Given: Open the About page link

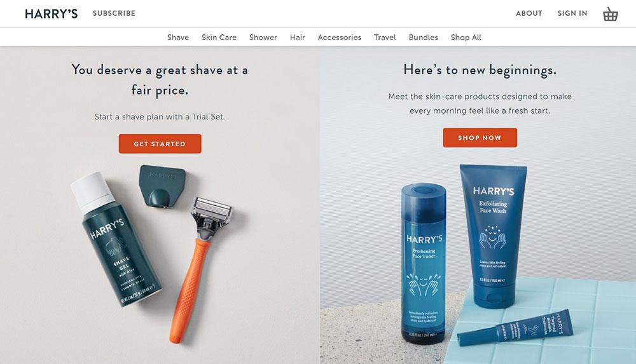Looking at the screenshot, I should pos(529,13).
